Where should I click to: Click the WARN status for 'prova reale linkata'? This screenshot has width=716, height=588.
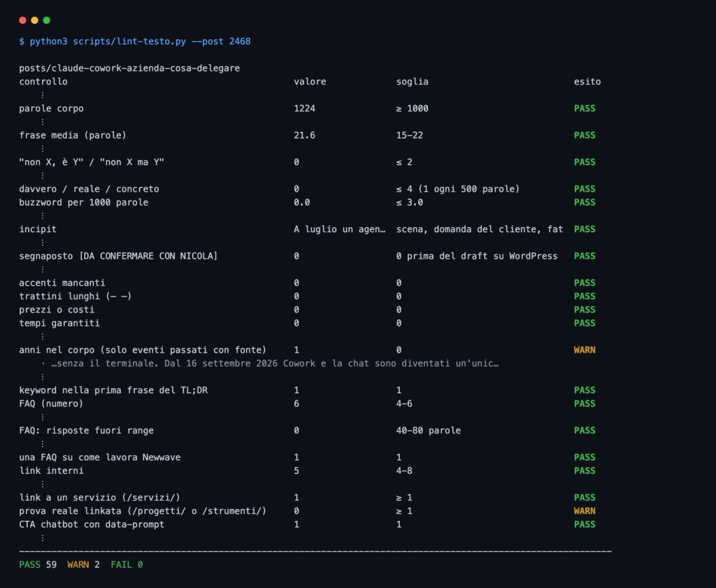pos(585,511)
